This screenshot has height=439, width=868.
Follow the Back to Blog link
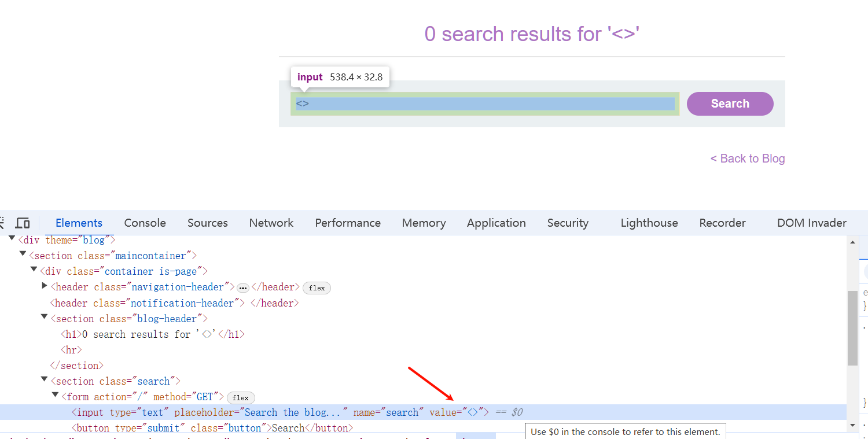[747, 158]
